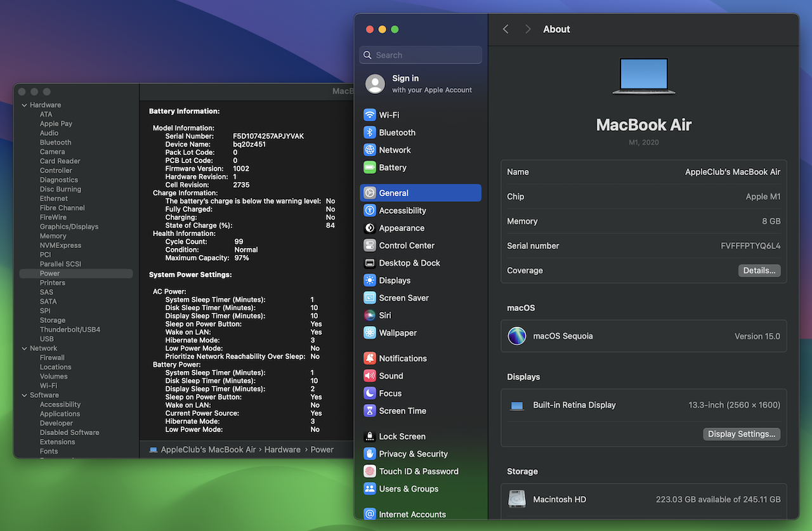Select USB in the Hardware list
The image size is (812, 531).
click(x=47, y=339)
